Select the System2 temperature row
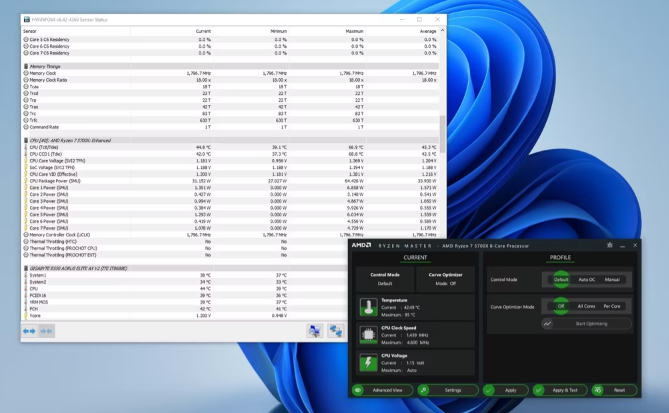The image size is (669, 413). click(185, 282)
